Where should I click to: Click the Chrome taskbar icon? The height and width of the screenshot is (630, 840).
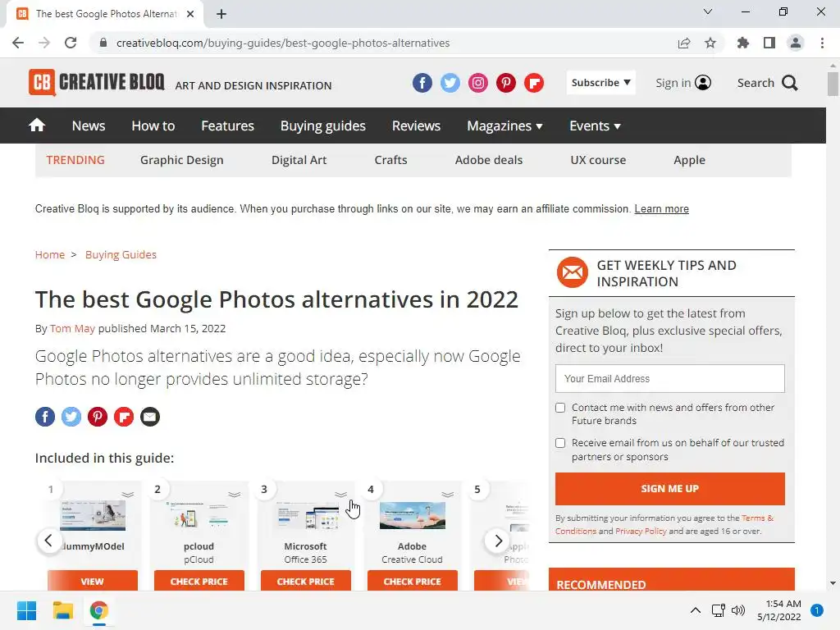point(99,610)
